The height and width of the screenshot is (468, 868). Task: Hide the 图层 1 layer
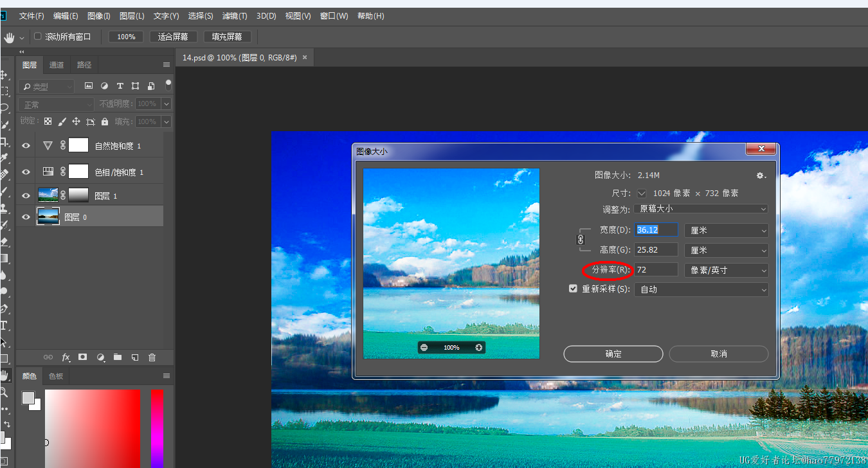[x=26, y=195]
